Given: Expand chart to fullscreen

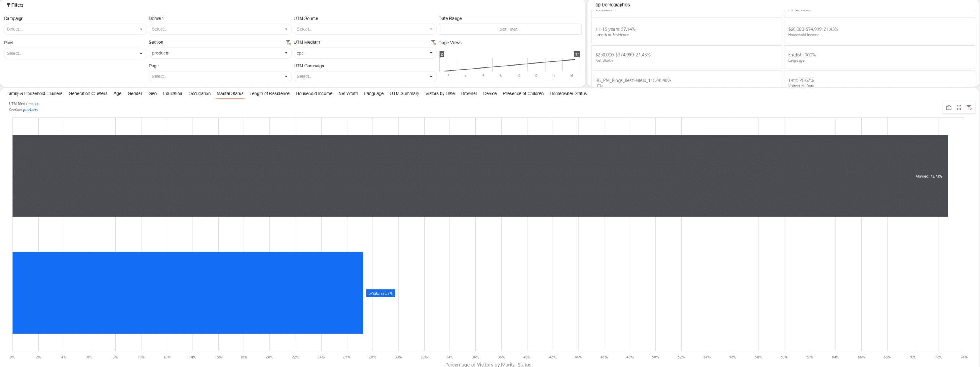Looking at the screenshot, I should (x=959, y=108).
